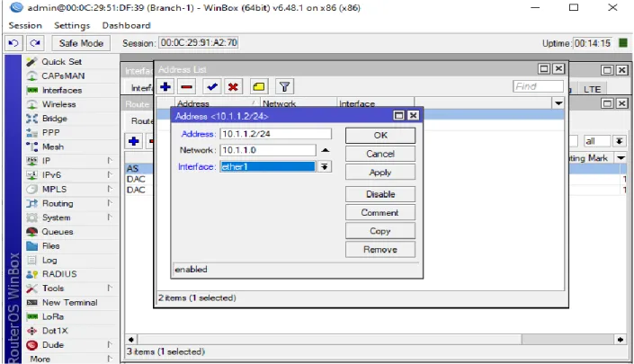Click the Copy button in the dialog

380,231
